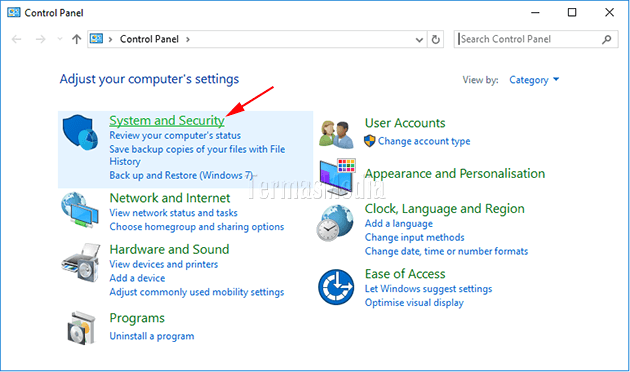
Task: Open the View by Category dropdown
Action: (x=534, y=80)
